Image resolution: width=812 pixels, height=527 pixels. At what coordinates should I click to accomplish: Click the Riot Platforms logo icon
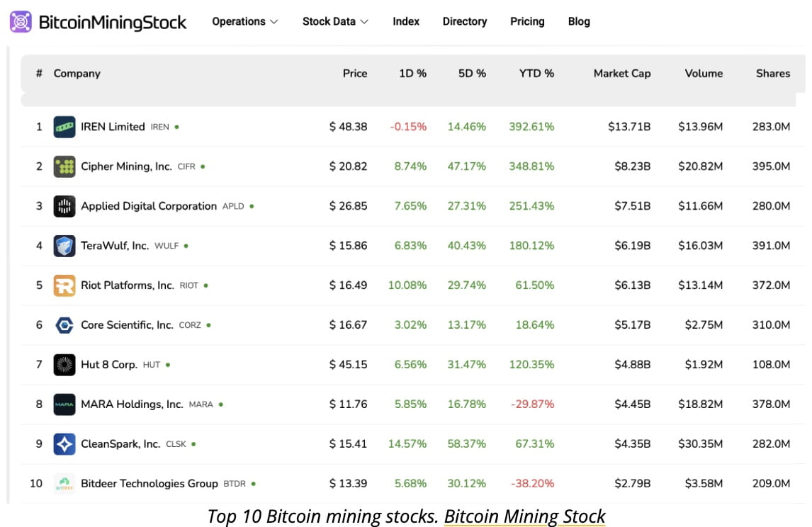[64, 285]
